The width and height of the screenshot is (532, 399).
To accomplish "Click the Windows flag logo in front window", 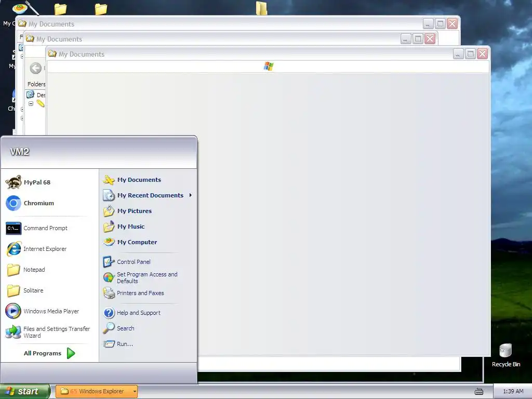I will (269, 66).
